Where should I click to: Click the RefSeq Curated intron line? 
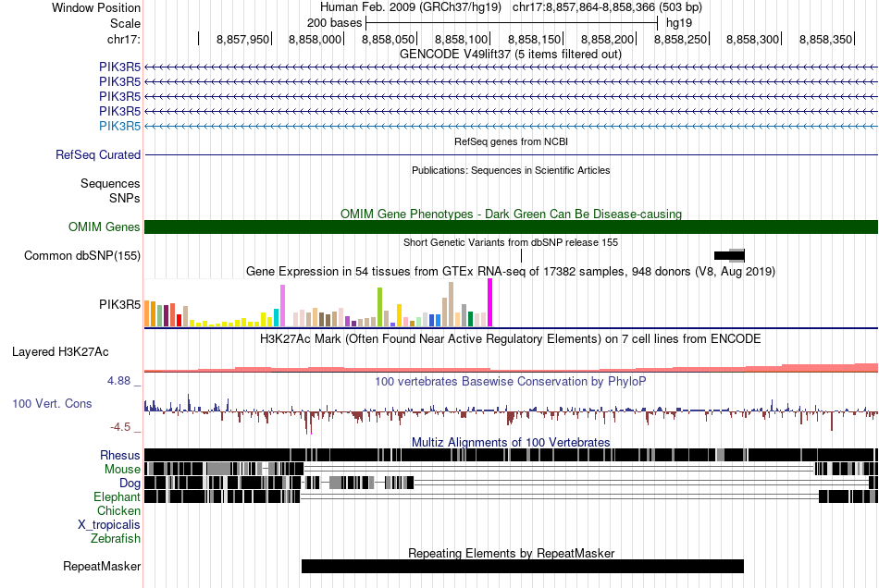tap(512, 154)
